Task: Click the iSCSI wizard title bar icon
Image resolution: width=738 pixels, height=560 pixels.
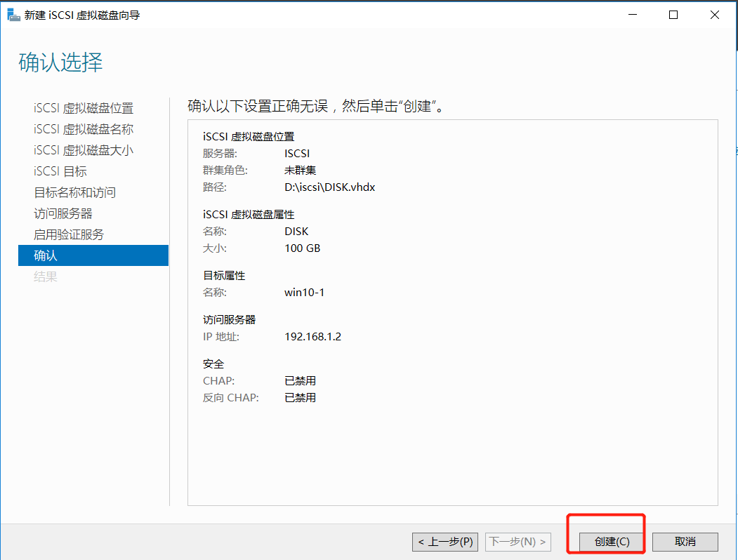Action: pyautogui.click(x=14, y=14)
